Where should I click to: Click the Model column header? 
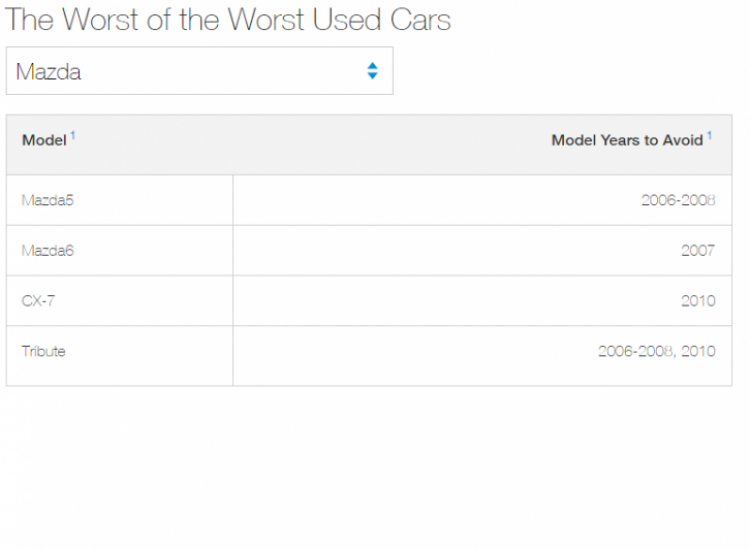[x=44, y=141]
